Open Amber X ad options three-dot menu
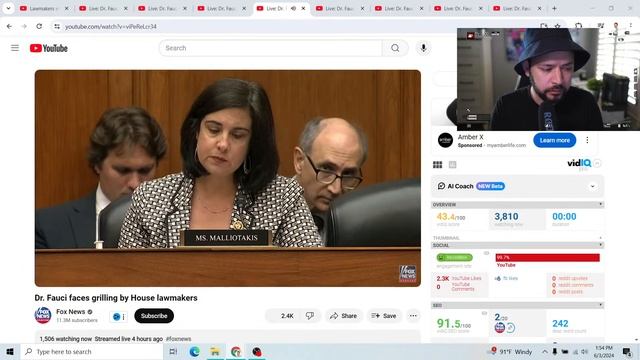Screen dimensions: 640x360 pos(587,140)
